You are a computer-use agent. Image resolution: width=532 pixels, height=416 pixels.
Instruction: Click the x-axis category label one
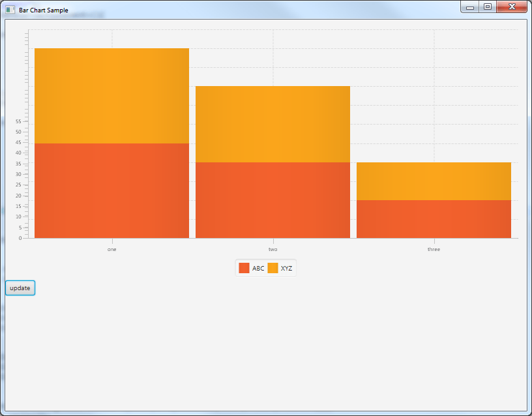click(111, 249)
